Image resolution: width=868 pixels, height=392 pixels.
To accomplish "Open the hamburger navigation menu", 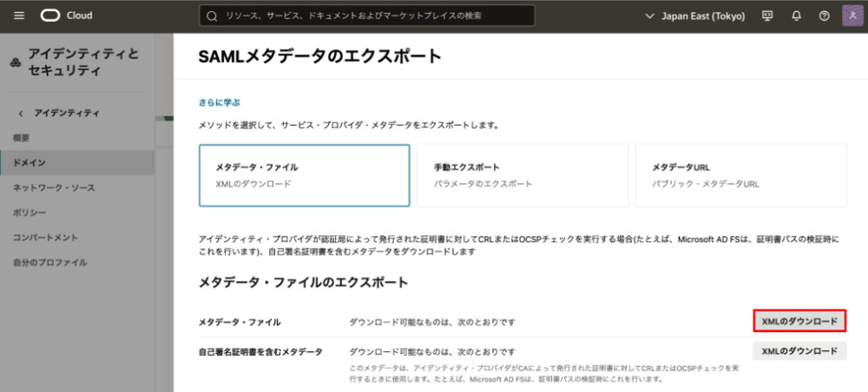I will 19,16.
